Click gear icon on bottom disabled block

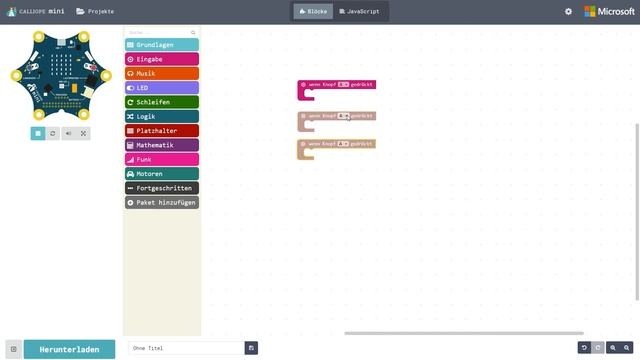coord(303,144)
